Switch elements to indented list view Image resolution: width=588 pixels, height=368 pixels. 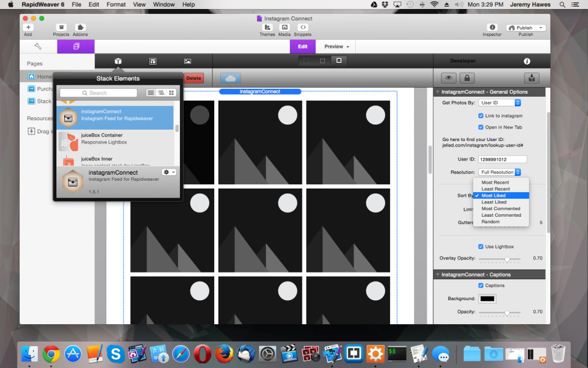pos(161,92)
